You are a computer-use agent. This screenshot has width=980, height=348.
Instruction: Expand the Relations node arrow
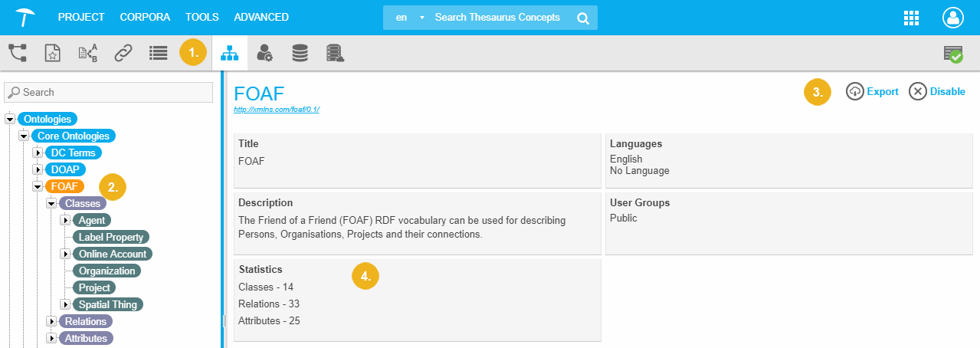pyautogui.click(x=51, y=321)
